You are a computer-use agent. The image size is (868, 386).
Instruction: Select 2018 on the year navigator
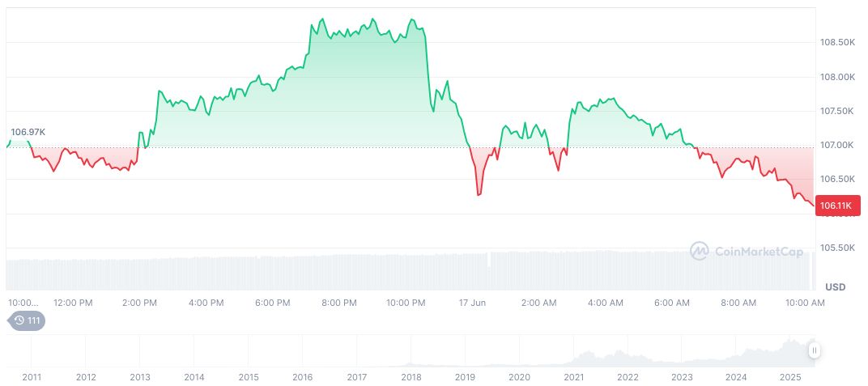[x=411, y=377]
